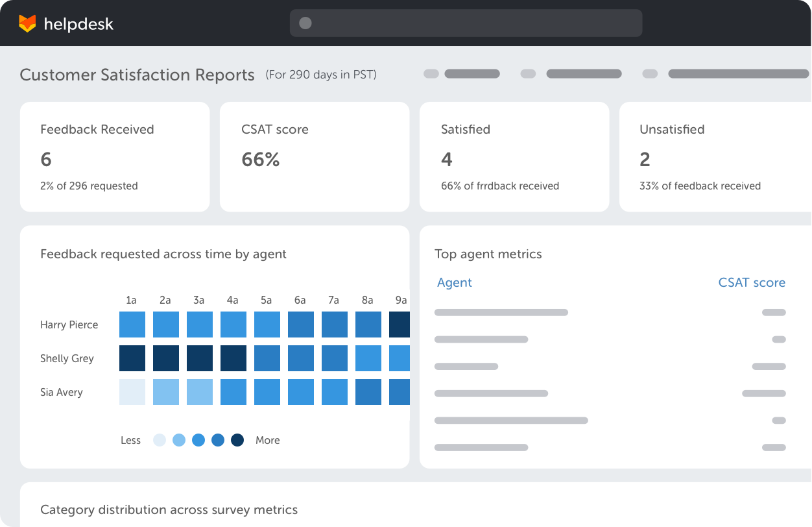Select the Satisfied summary card
This screenshot has width=812, height=527.
click(x=514, y=156)
